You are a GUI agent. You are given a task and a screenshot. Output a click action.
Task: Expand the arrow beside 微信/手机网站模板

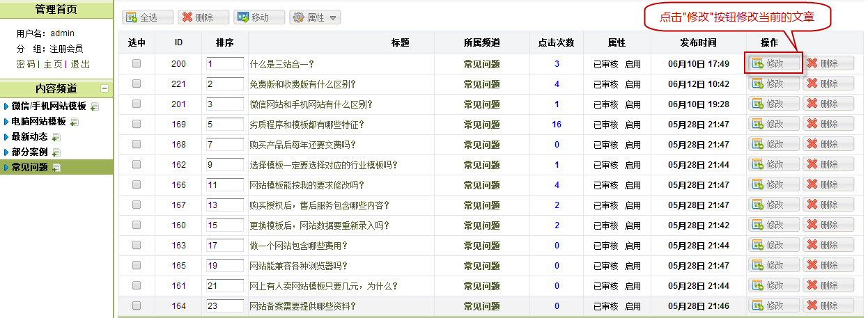(x=6, y=106)
